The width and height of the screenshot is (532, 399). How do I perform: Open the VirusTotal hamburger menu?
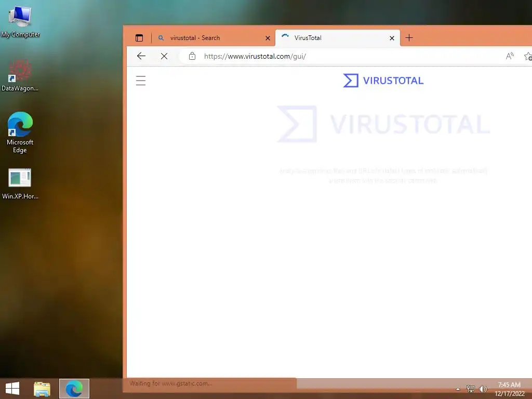pyautogui.click(x=141, y=81)
